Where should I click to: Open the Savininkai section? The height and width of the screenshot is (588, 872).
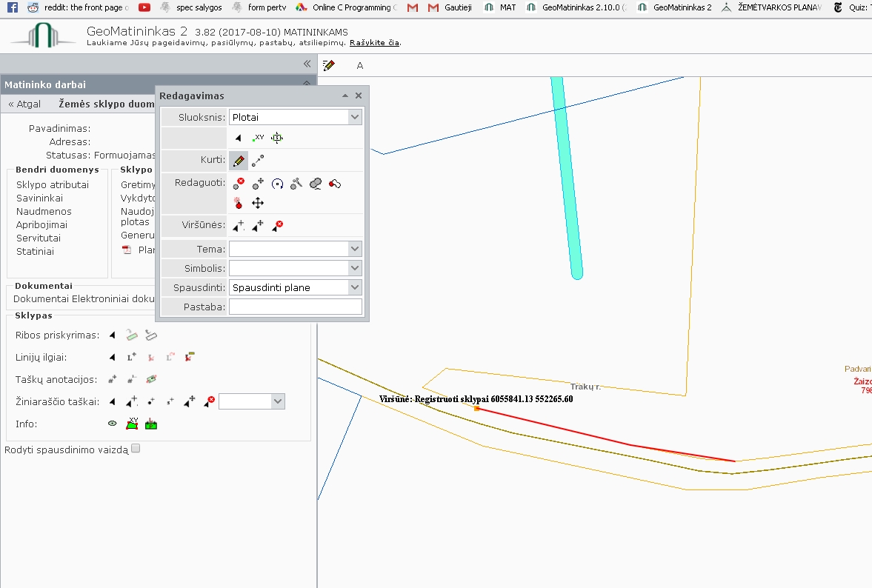coord(39,198)
